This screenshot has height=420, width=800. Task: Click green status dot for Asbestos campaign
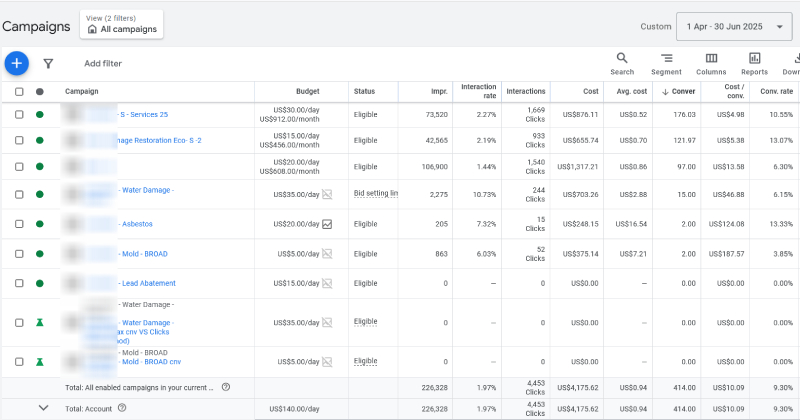(40, 224)
